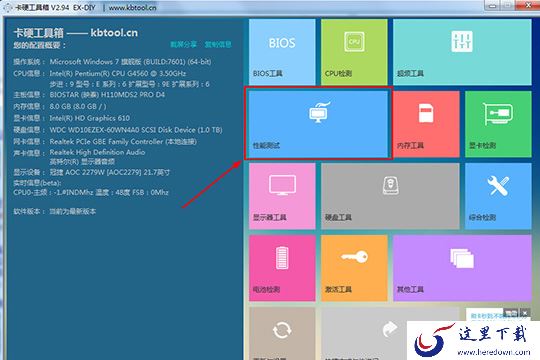Open the 硬盘工具 hard disk tile
Screen dimensions: 540x360
point(390,196)
